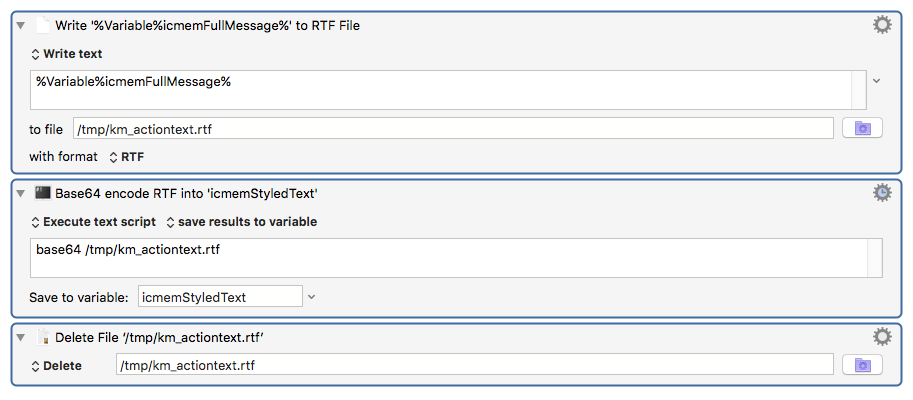This screenshot has height=400, width=913.
Task: Open gear menu for Delete File action
Action: click(x=882, y=337)
